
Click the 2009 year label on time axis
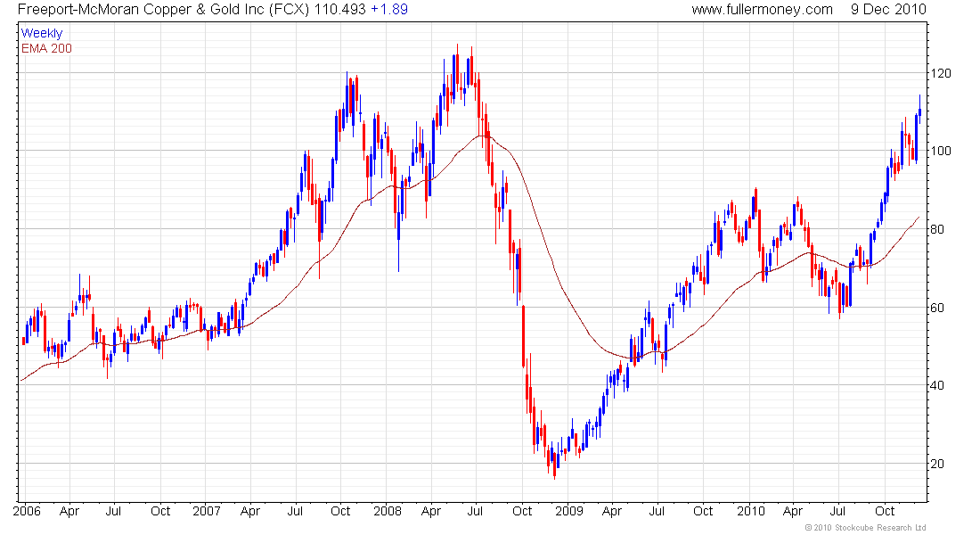coord(569,511)
